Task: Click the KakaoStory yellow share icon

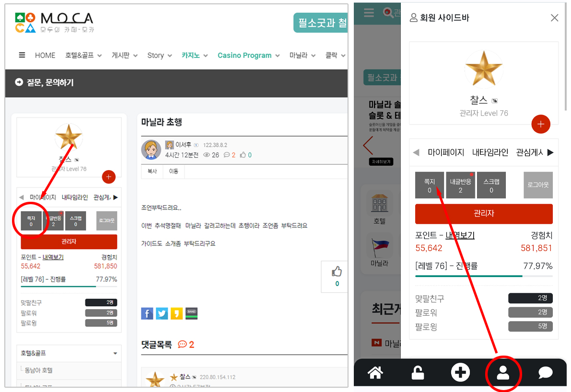Action: coord(176,313)
